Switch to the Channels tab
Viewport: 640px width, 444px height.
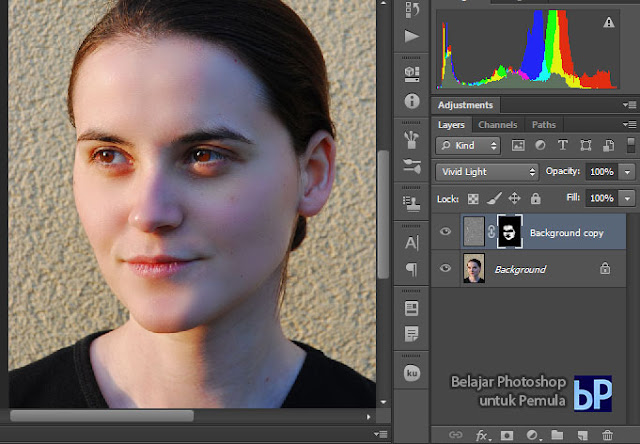(498, 124)
